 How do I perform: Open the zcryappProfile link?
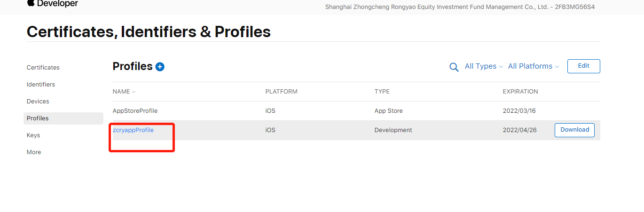coord(133,130)
